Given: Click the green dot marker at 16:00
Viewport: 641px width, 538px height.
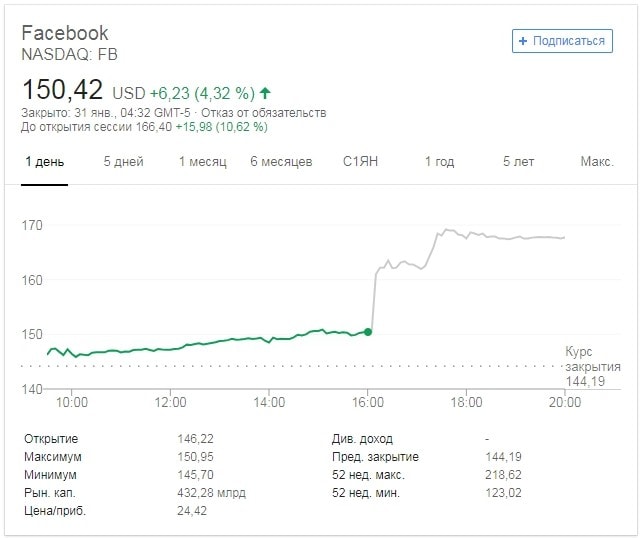Looking at the screenshot, I should point(369,331).
